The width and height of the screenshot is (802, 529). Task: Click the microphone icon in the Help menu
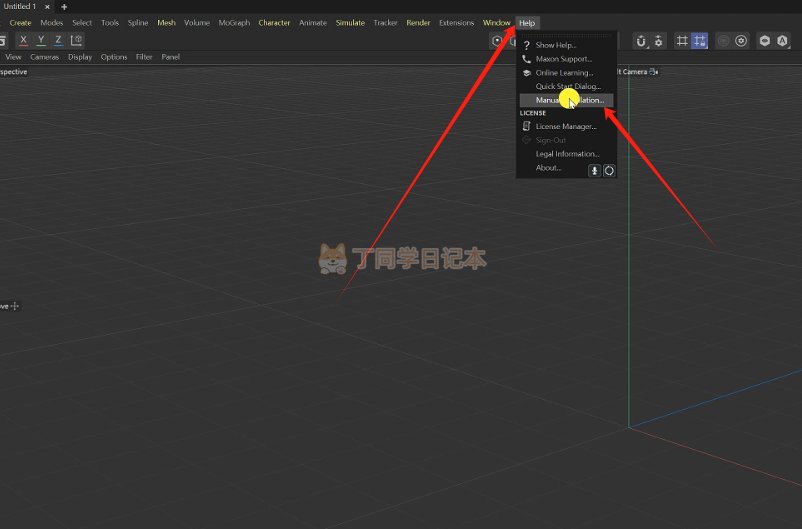(x=594, y=171)
